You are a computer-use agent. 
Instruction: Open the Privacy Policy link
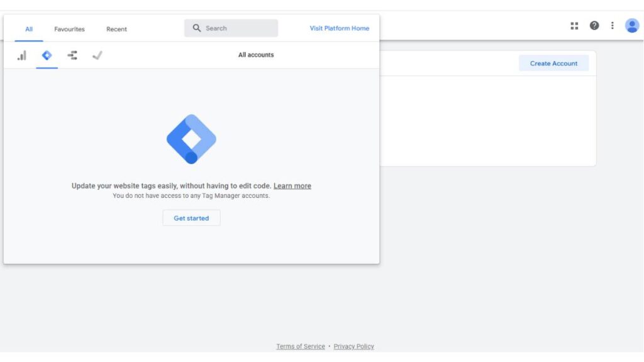pos(353,346)
